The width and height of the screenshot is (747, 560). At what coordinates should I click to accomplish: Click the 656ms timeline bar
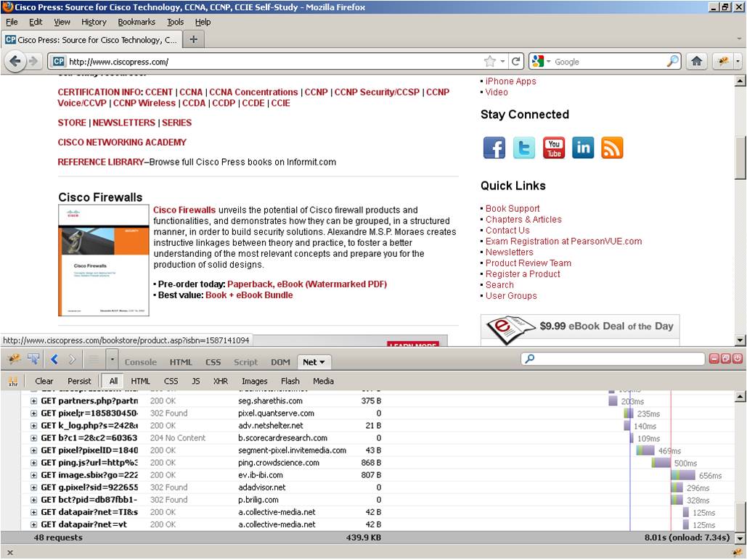(683, 475)
